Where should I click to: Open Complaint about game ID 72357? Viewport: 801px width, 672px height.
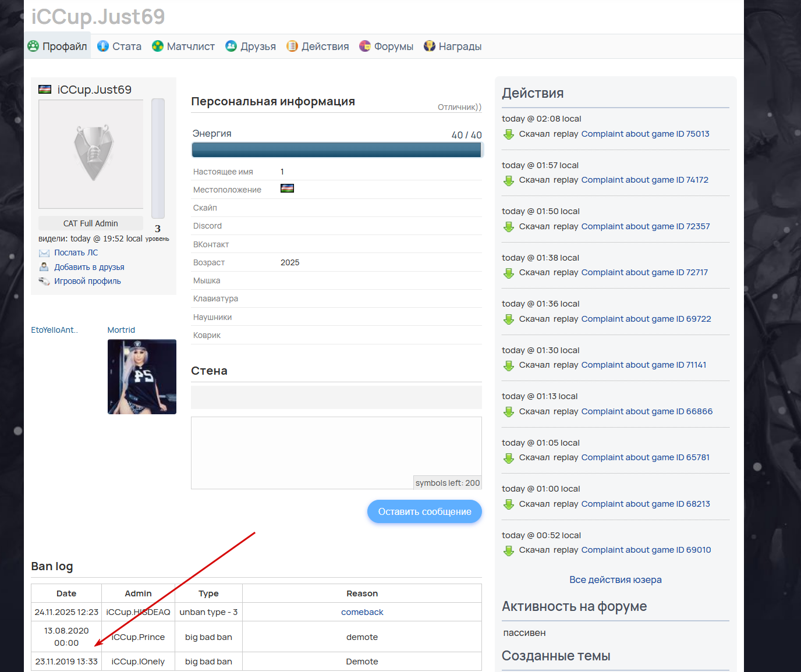[646, 226]
